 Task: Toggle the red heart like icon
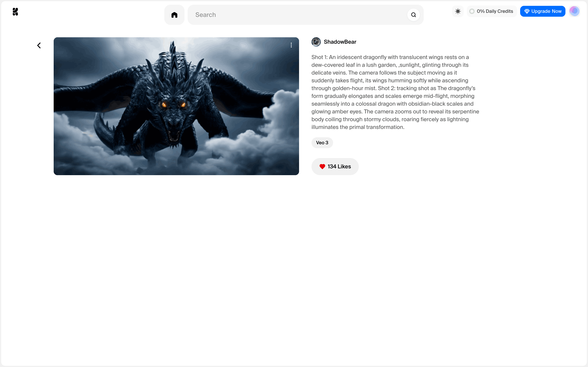[x=322, y=167]
